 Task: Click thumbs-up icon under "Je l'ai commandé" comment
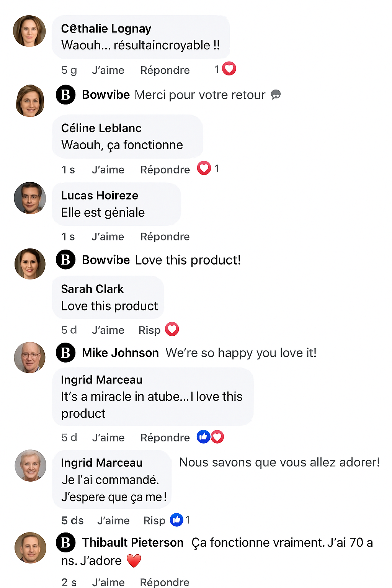click(176, 519)
